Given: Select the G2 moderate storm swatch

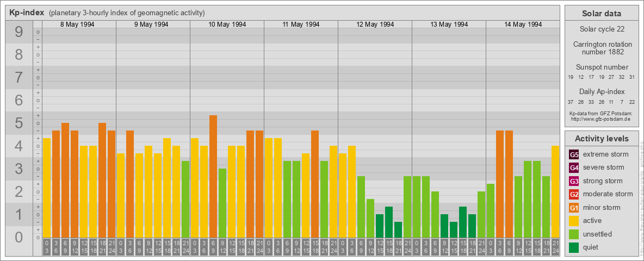Looking at the screenshot, I should tap(574, 194).
